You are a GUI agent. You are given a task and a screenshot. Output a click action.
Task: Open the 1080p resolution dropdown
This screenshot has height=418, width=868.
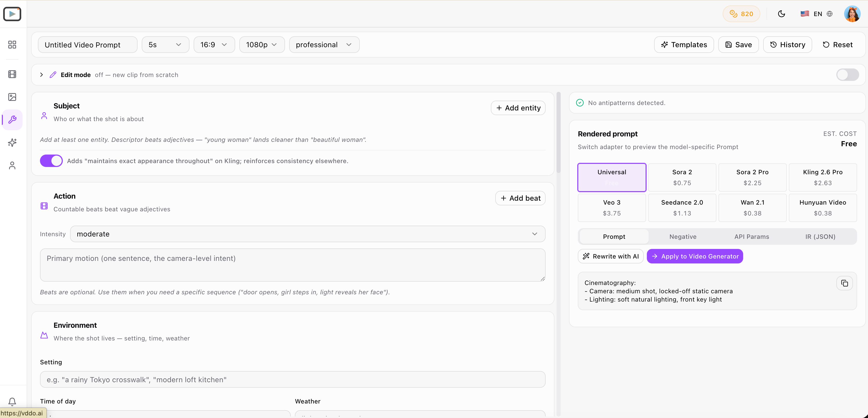point(262,45)
